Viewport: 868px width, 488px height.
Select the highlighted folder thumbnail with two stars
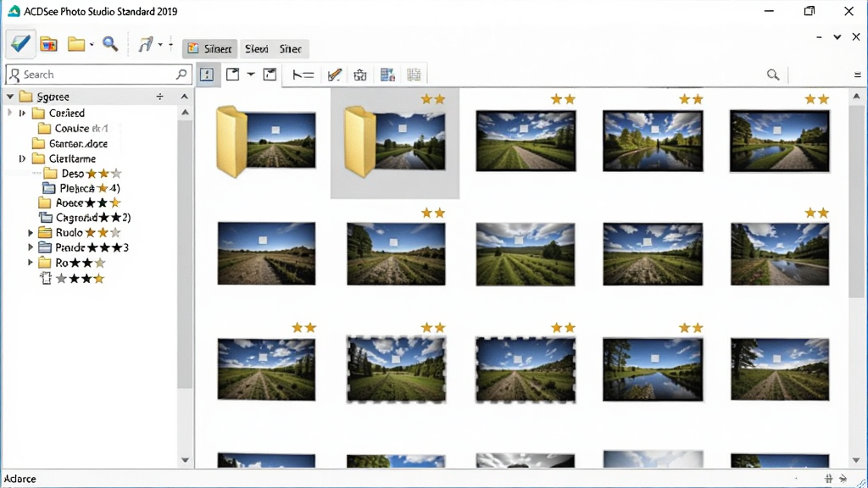(395, 142)
